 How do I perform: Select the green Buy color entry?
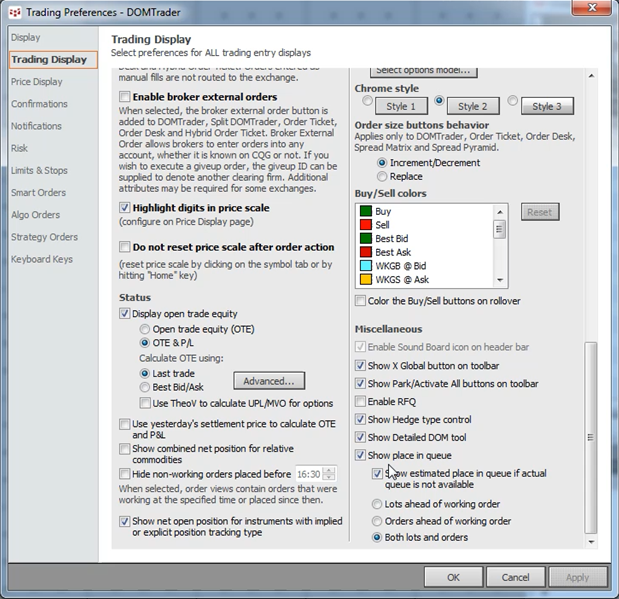click(x=383, y=212)
